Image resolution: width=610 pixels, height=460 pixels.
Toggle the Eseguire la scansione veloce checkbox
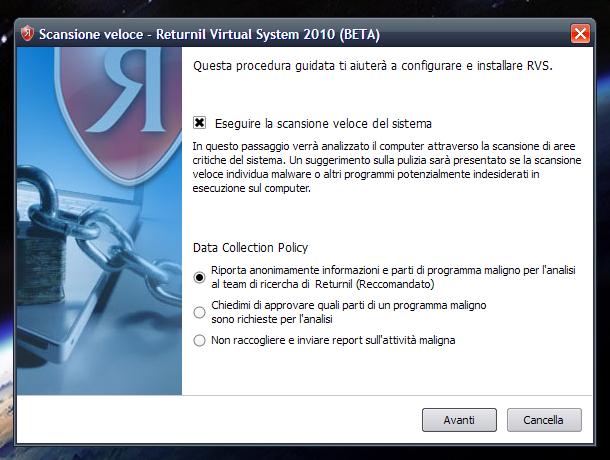click(200, 123)
